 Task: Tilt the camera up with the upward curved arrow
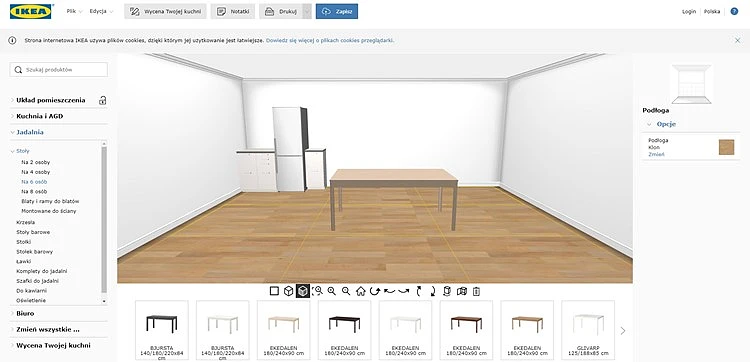pos(419,291)
